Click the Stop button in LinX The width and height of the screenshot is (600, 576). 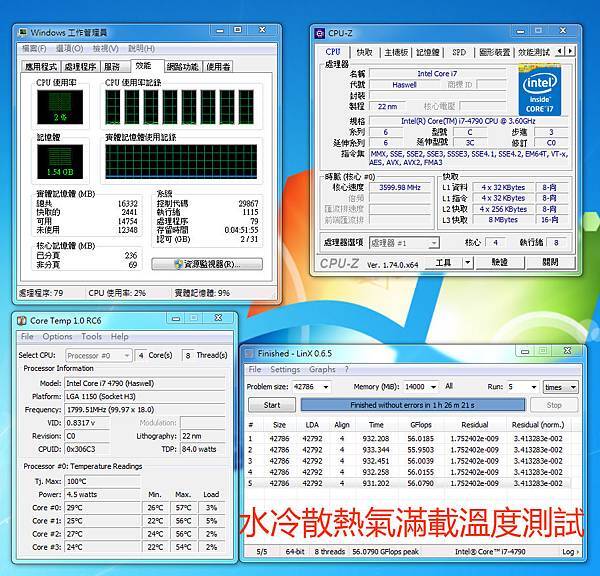[554, 405]
